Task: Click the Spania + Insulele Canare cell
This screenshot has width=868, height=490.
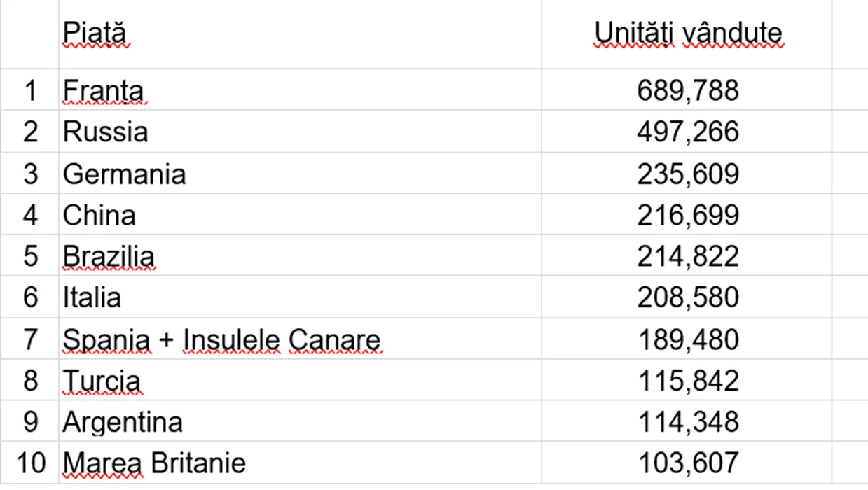Action: (300, 339)
